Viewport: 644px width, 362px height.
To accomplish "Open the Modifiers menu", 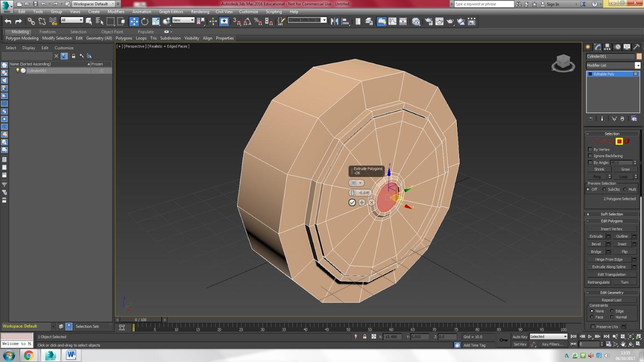I will [x=116, y=12].
